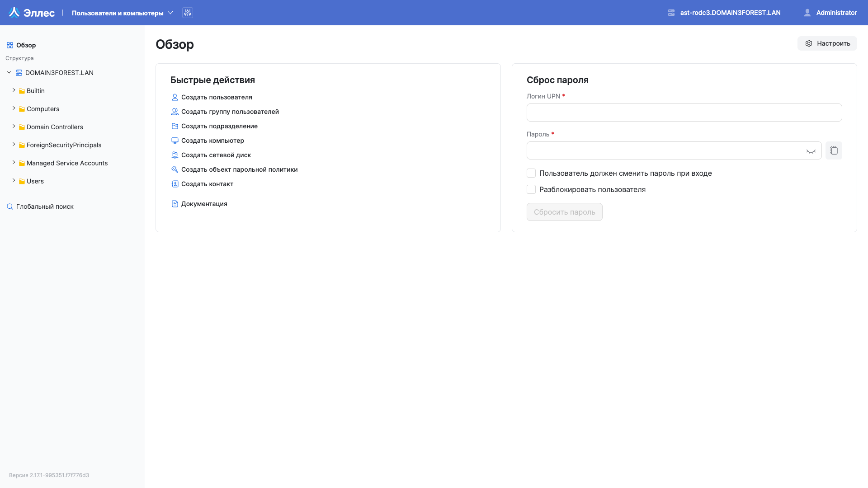Viewport: 868px width, 488px height.
Task: Click the Создать контакт icon
Action: click(x=175, y=184)
